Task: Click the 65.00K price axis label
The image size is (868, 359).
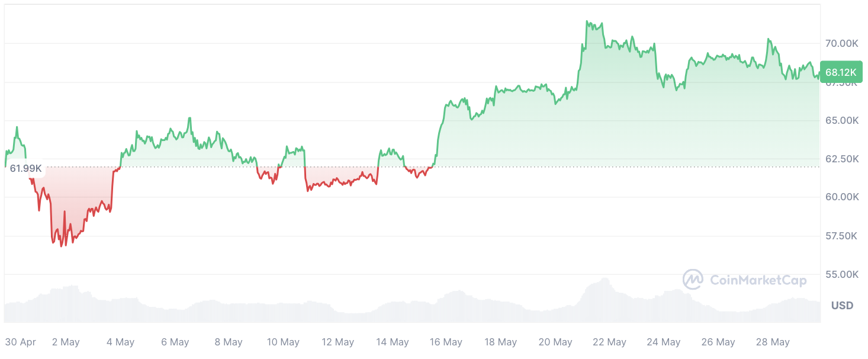Action: tap(842, 120)
